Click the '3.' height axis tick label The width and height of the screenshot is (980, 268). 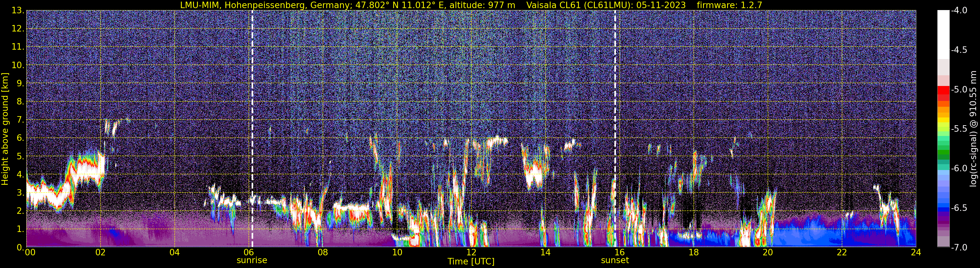click(x=20, y=192)
